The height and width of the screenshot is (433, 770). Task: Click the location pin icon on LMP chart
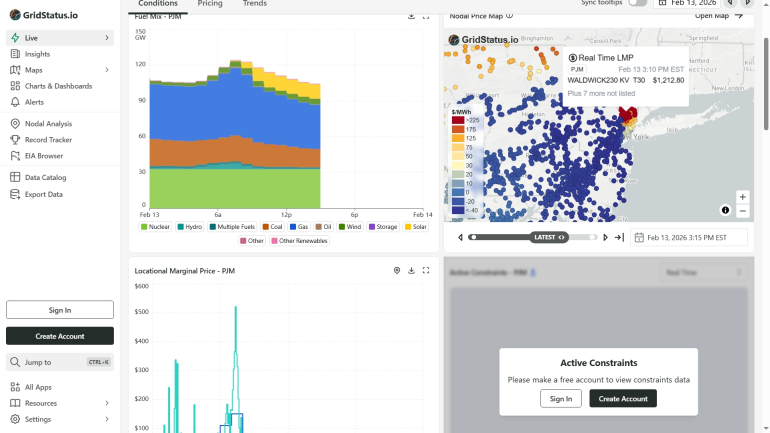click(397, 270)
